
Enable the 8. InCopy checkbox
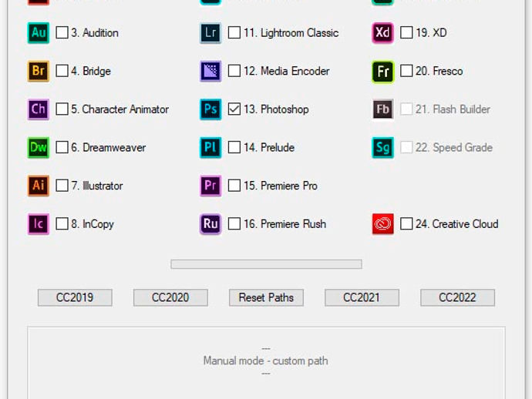62,223
